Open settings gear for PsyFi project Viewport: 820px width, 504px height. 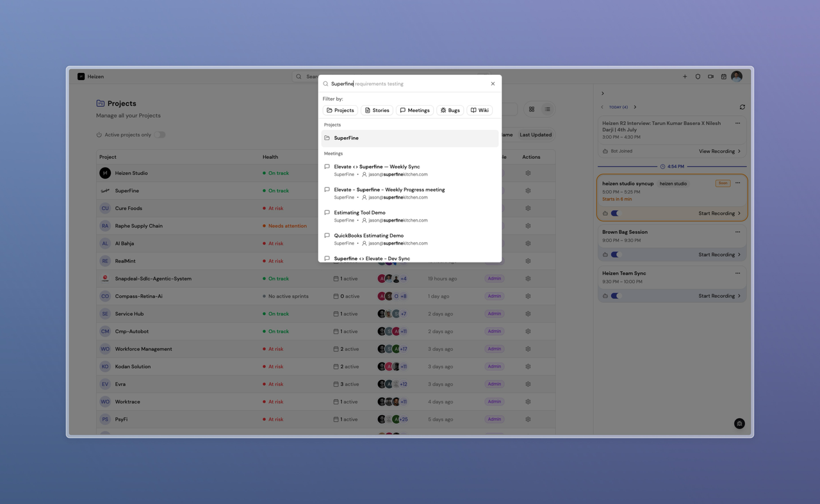pyautogui.click(x=528, y=419)
